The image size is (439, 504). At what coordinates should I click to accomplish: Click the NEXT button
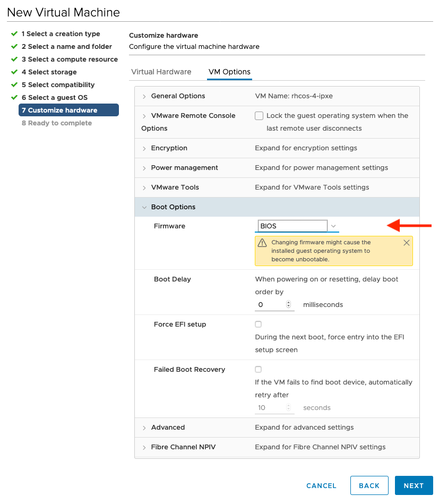coord(414,485)
